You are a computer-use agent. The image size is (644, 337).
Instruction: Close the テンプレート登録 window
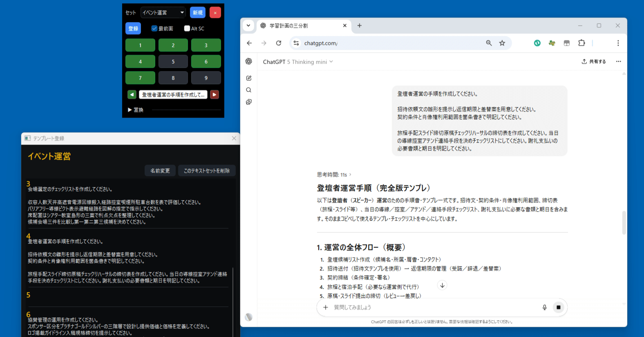(x=234, y=138)
